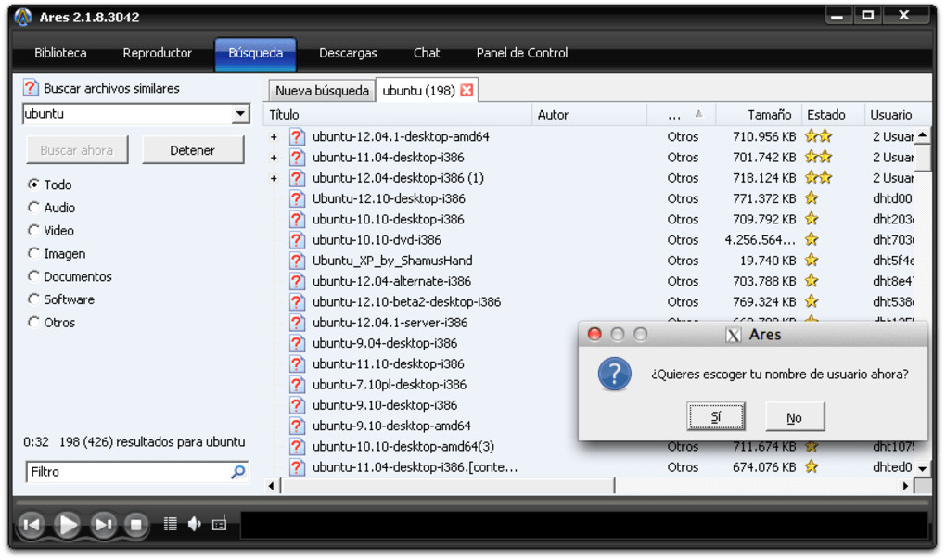Click the speaker volume icon
This screenshot has height=560, width=946.
(x=194, y=524)
